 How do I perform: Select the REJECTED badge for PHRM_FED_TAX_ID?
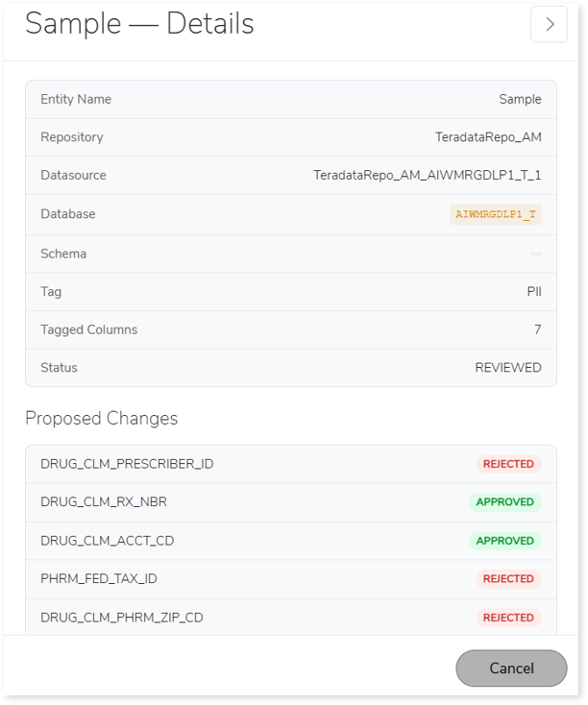tap(508, 579)
